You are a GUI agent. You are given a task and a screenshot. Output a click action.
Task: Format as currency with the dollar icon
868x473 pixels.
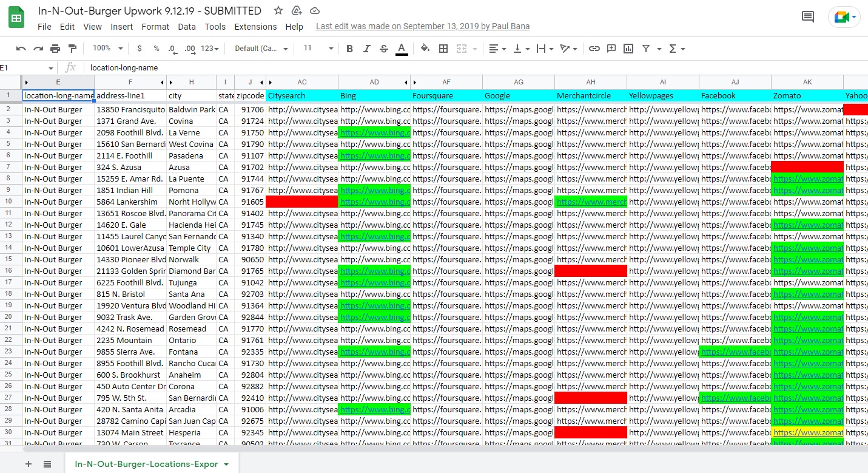tap(140, 49)
